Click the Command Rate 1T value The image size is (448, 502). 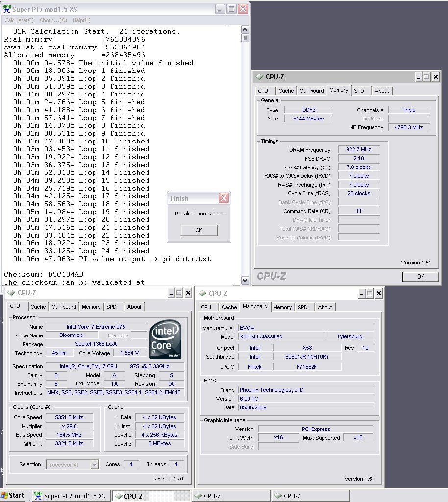359,211
